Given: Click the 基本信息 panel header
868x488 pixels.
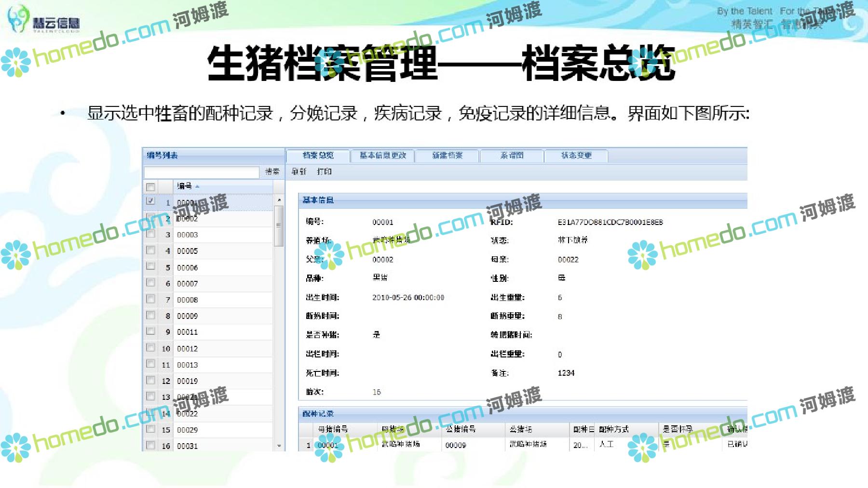Looking at the screenshot, I should click(523, 200).
